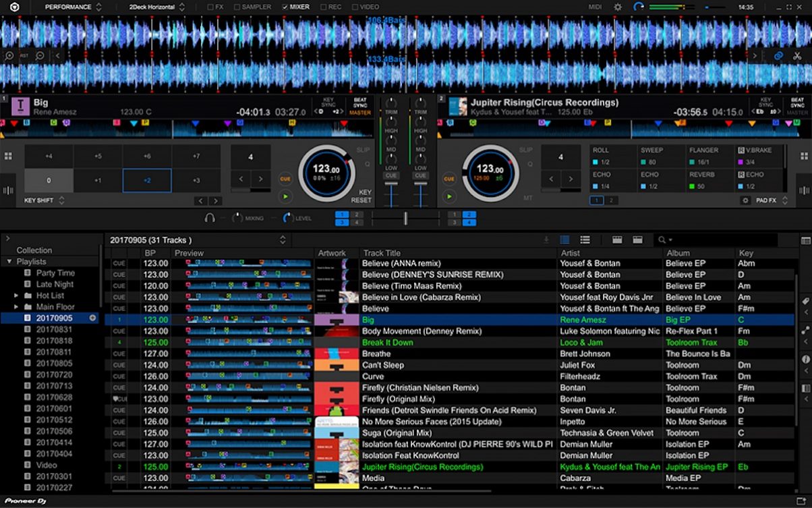Expand the Hot List folder
This screenshot has height=508, width=812.
click(16, 295)
